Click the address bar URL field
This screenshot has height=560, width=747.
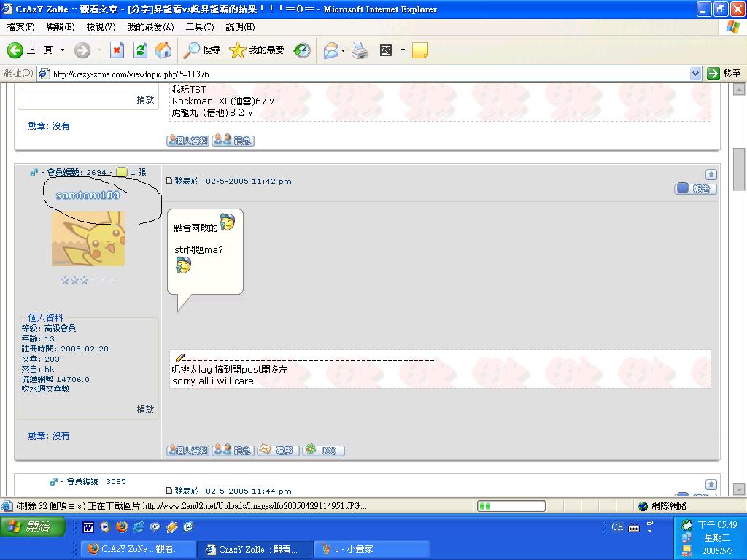click(365, 74)
